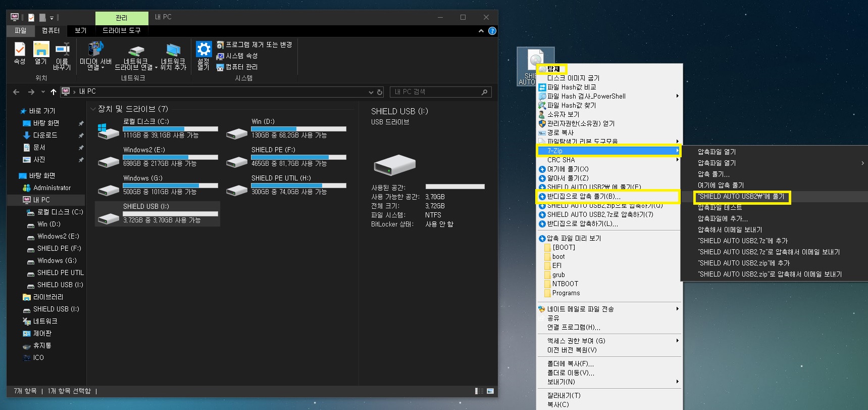This screenshot has width=868, height=410.
Task: Select Win (D:) drive tile
Action: coord(286,128)
